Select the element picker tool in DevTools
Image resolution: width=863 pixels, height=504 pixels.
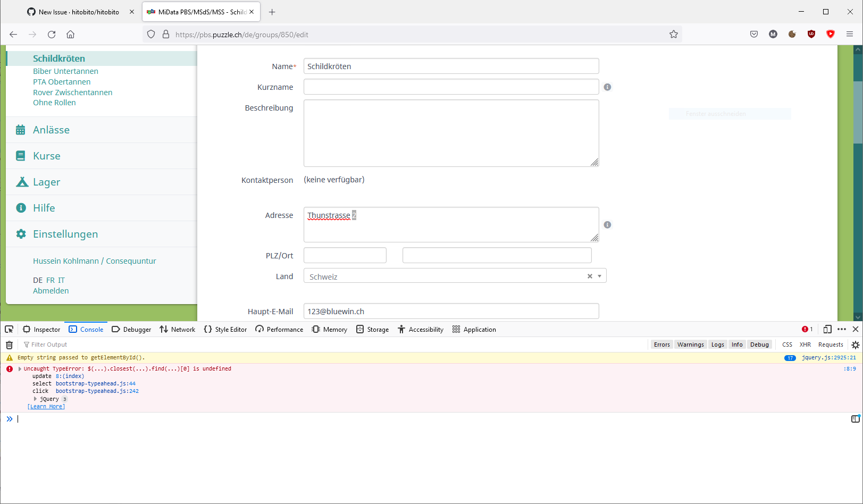(9, 329)
